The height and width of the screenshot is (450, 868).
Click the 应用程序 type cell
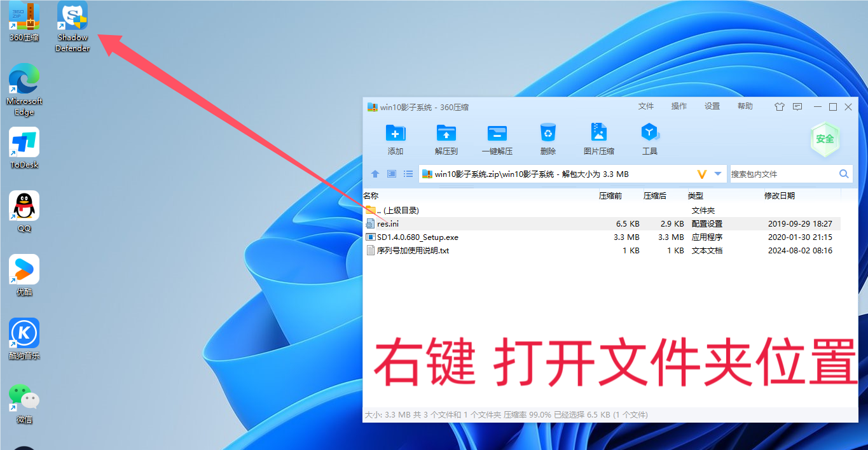pos(707,237)
